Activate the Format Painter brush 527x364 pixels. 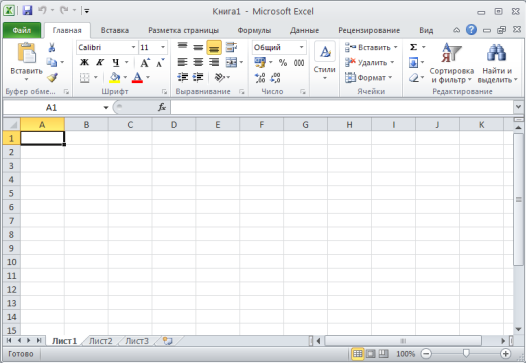point(52,78)
